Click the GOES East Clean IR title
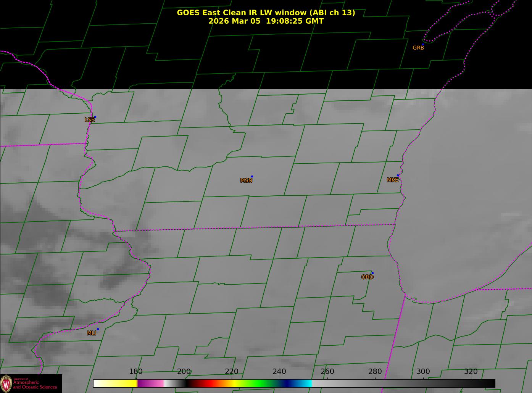Viewport: 532px width, 393px height. pos(266,13)
